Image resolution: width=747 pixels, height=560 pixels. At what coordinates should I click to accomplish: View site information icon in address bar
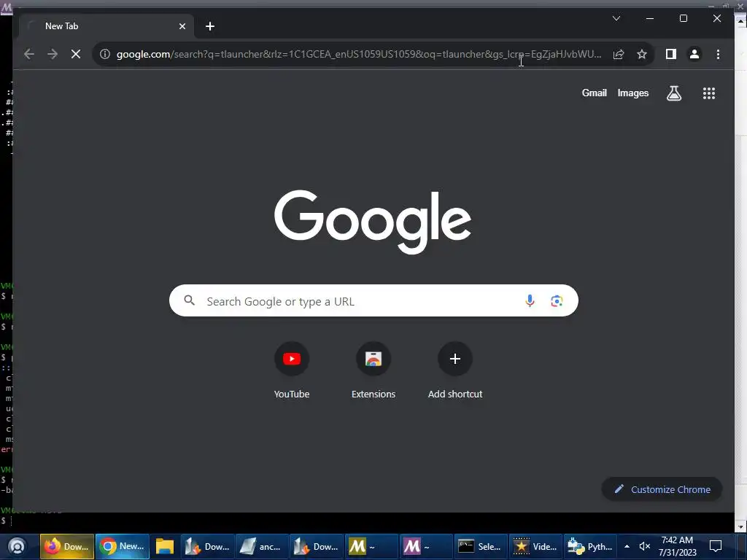(105, 54)
